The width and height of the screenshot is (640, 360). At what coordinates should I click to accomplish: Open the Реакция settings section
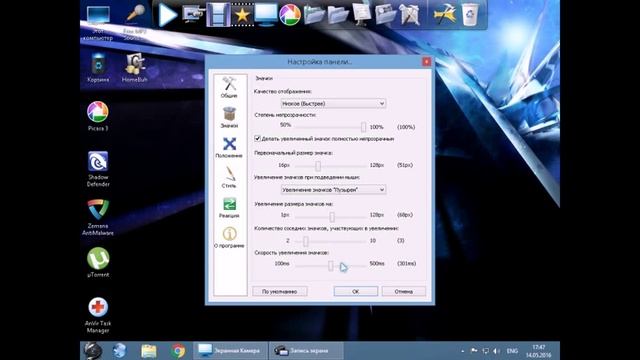[x=229, y=207]
